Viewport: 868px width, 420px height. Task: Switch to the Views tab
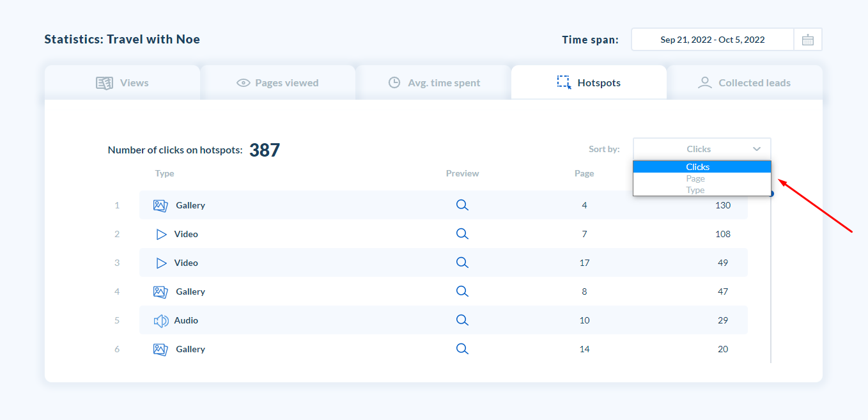click(122, 82)
